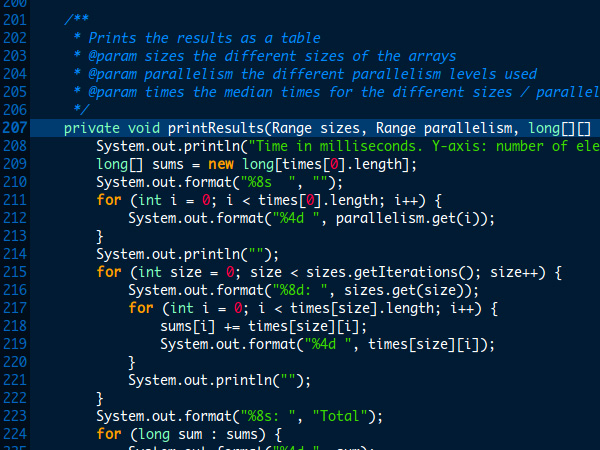Click line number 207 in the gutter
Image resolution: width=600 pixels, height=450 pixels.
(15, 127)
